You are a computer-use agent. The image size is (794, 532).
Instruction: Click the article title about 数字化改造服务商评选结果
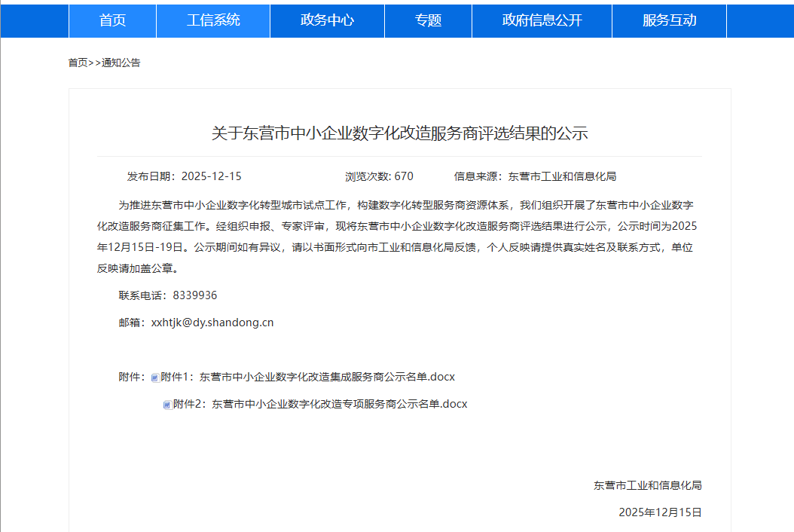399,134
